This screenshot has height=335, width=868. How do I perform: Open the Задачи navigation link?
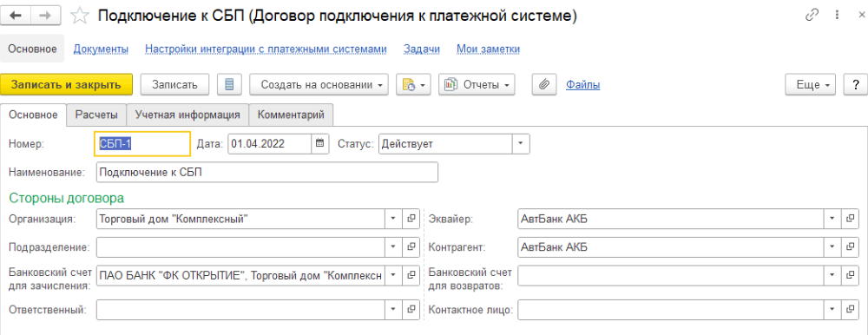[x=422, y=49]
